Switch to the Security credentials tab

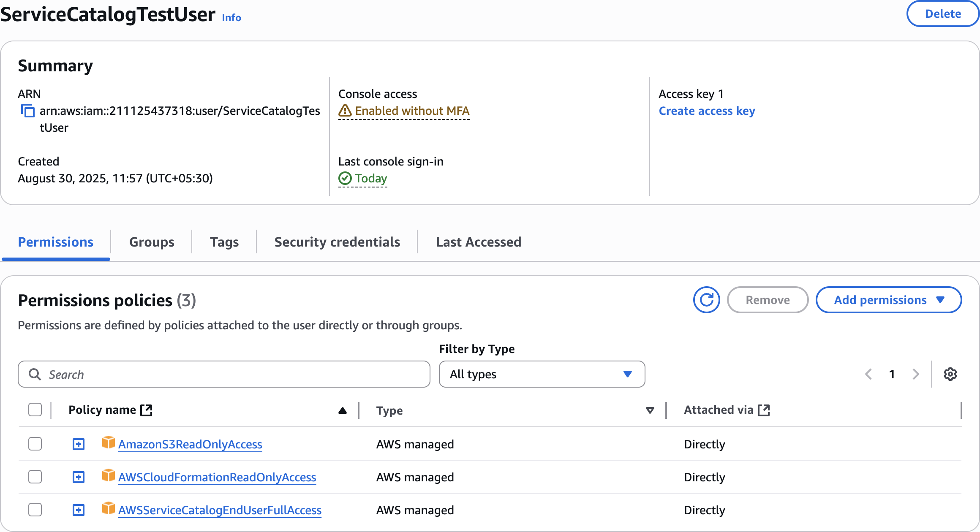click(x=337, y=242)
